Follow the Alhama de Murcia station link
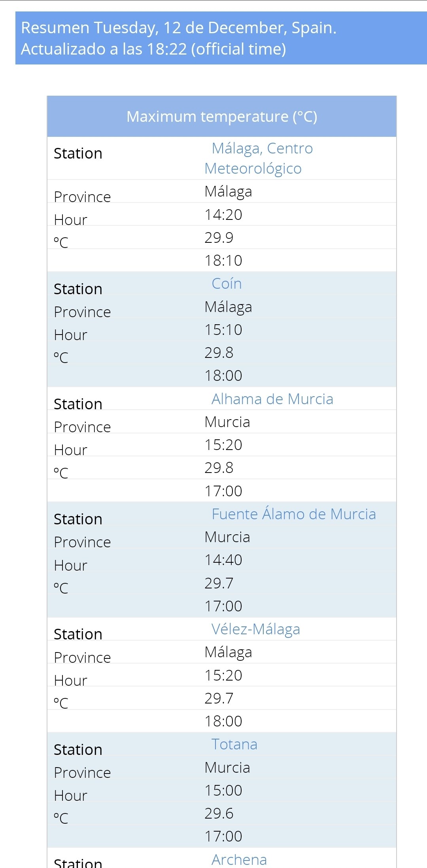427x868 pixels. tap(272, 399)
